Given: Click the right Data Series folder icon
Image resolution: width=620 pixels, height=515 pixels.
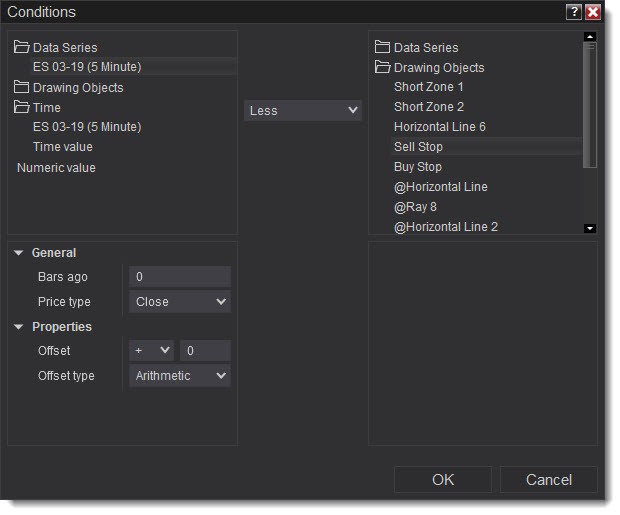Looking at the screenshot, I should pyautogui.click(x=382, y=48).
